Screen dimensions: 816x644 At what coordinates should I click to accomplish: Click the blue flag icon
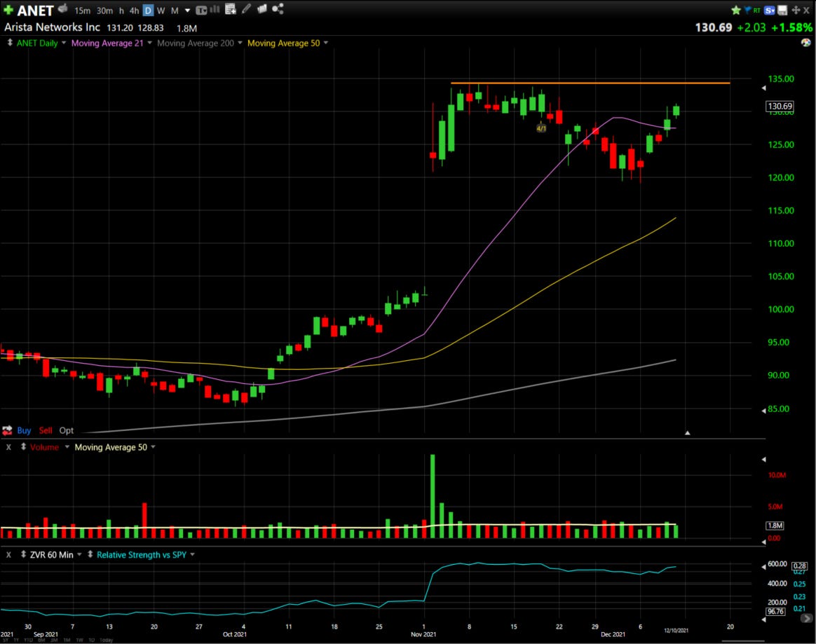pyautogui.click(x=747, y=10)
